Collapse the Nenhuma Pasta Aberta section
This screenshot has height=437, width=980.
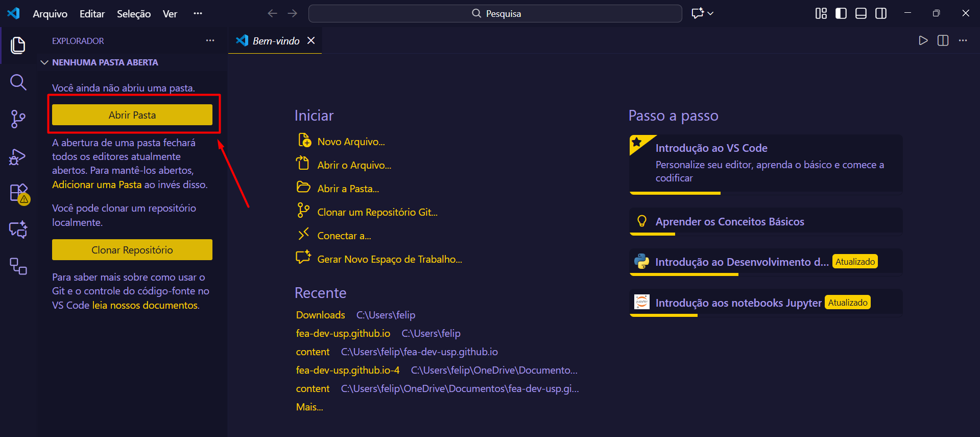click(44, 62)
